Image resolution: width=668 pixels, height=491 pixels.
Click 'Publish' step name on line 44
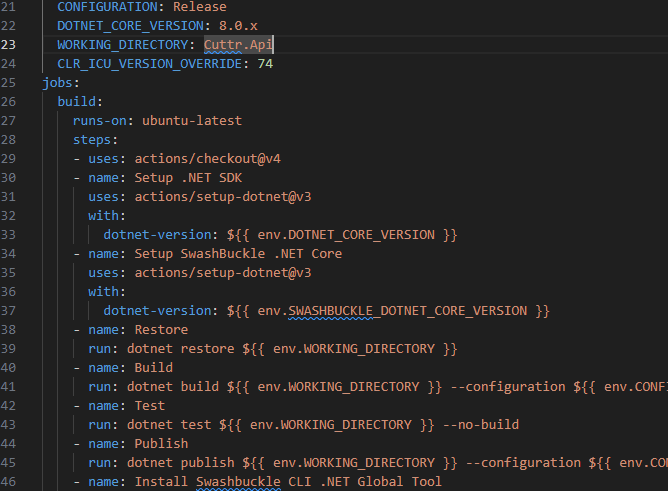click(161, 444)
